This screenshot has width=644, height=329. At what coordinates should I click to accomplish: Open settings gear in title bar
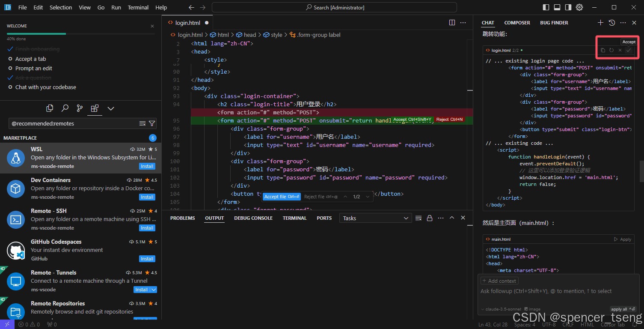[579, 7]
